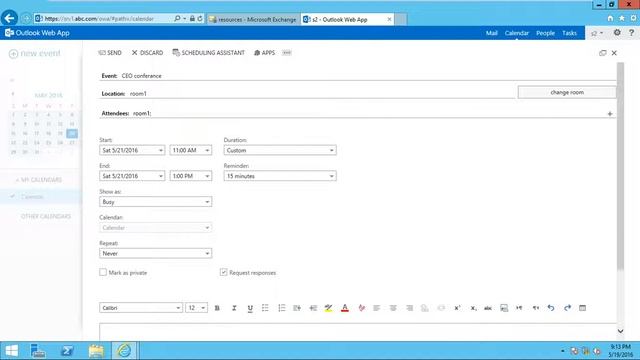Open the Show as dropdown set to Busy
Image resolution: width=640 pixels, height=360 pixels.
pos(156,202)
